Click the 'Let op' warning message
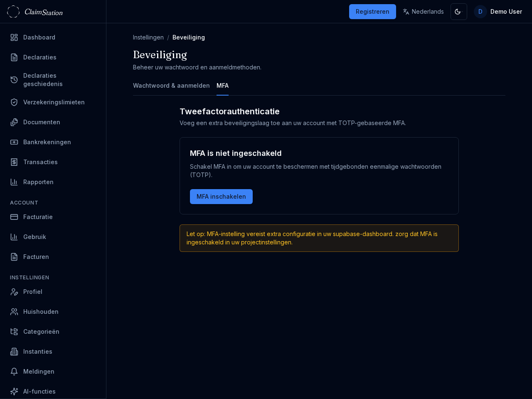 point(319,238)
